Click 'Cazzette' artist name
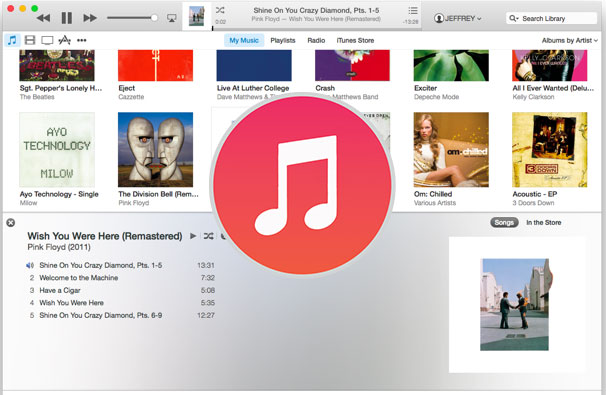 (x=131, y=97)
